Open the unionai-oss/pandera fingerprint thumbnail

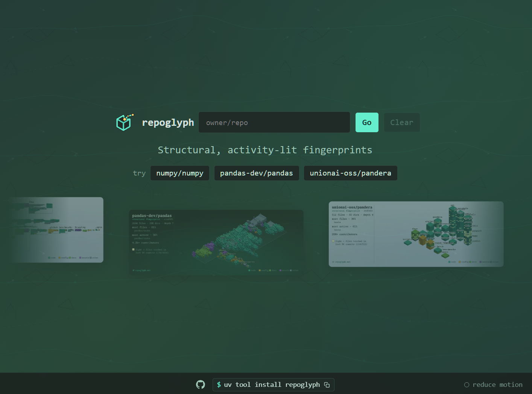(x=416, y=234)
